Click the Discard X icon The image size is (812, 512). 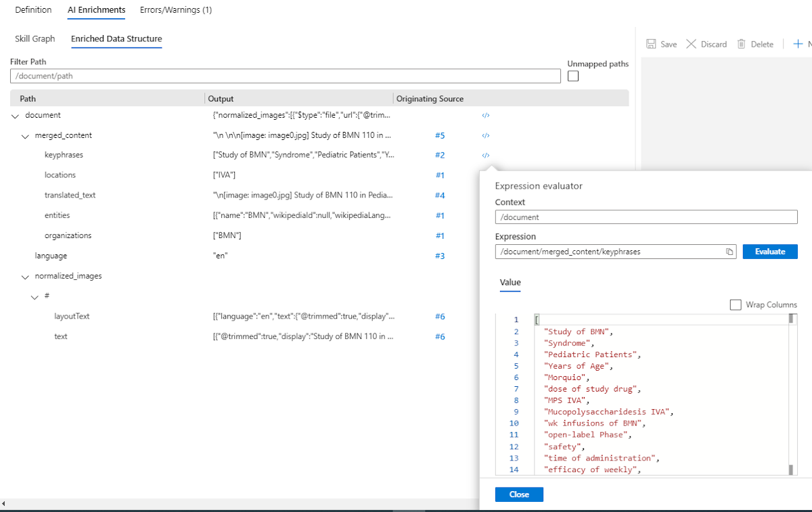pyautogui.click(x=691, y=44)
